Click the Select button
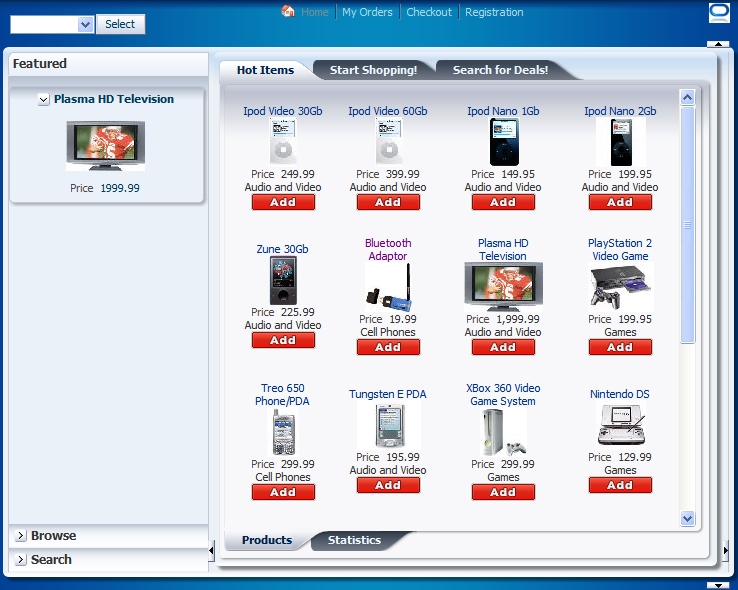Viewport: 738px width, 590px height. [x=120, y=24]
